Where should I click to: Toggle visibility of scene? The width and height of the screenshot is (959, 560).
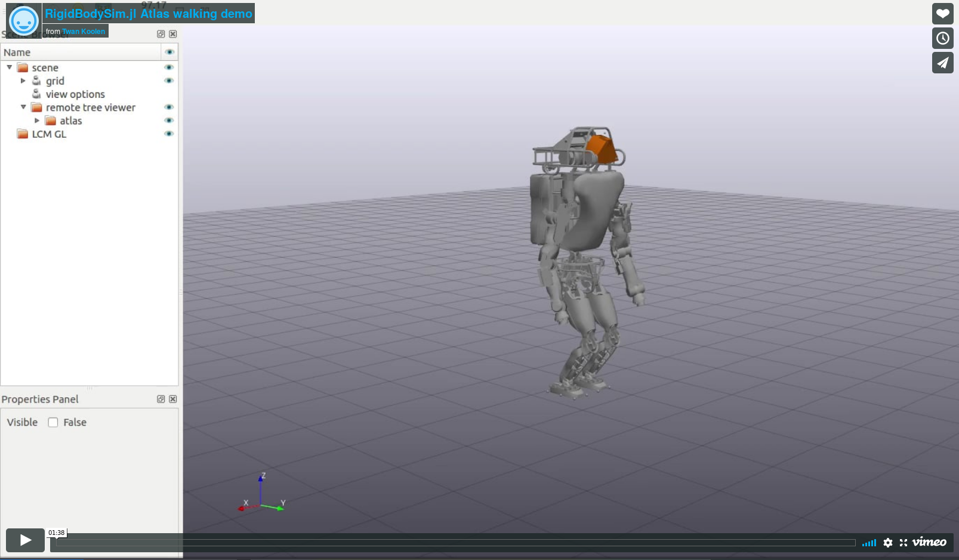[169, 67]
